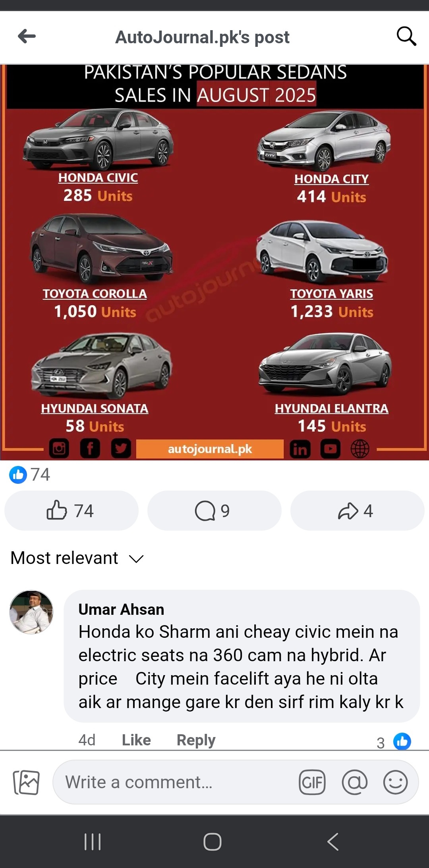The image size is (429, 868).
Task: Open the sedan sales infographic image
Action: (214, 262)
